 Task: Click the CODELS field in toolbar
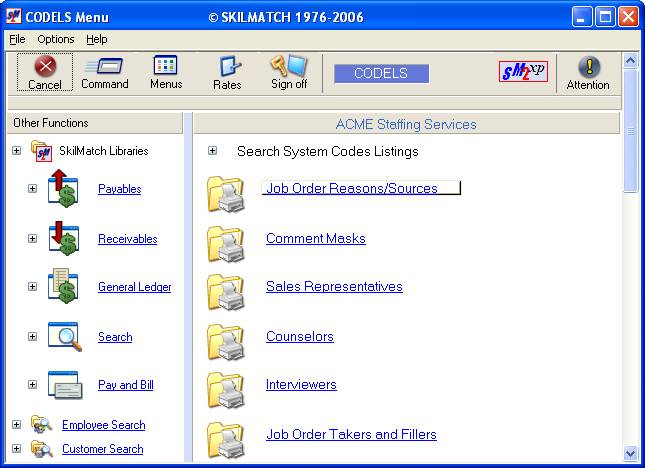[x=381, y=73]
